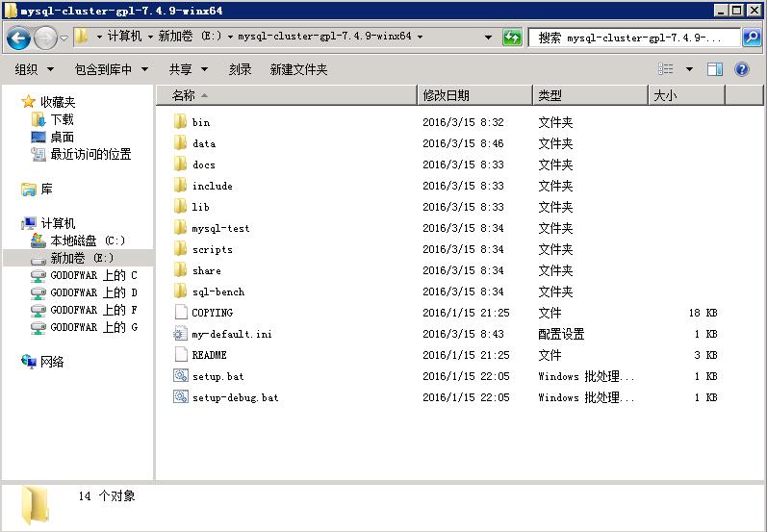This screenshot has width=767, height=532.
Task: Open the 包含到库中 menu
Action: click(112, 69)
